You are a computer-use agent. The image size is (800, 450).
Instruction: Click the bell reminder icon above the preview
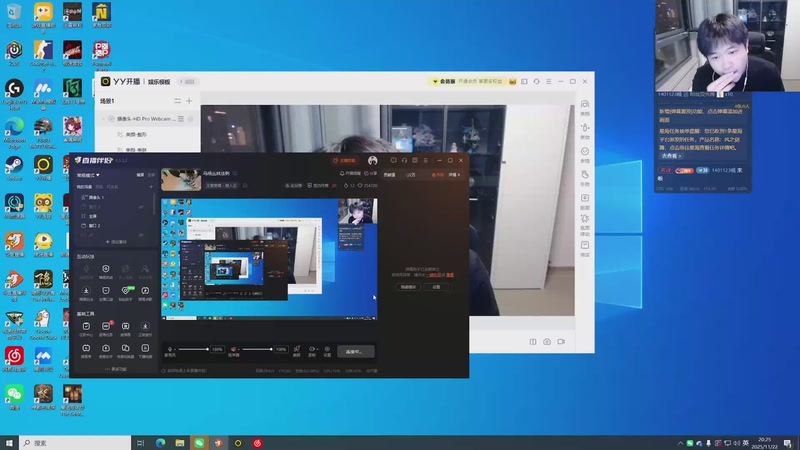tap(342, 173)
